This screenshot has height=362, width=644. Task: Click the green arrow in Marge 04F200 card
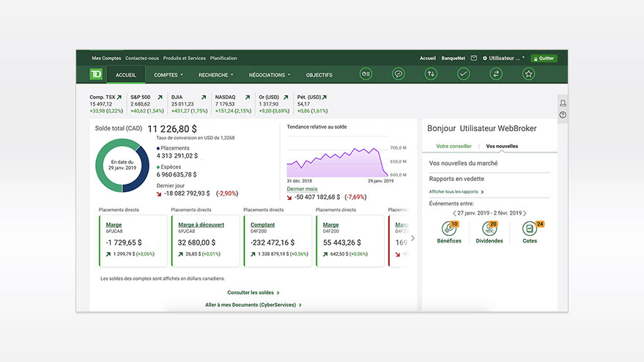pos(325,254)
